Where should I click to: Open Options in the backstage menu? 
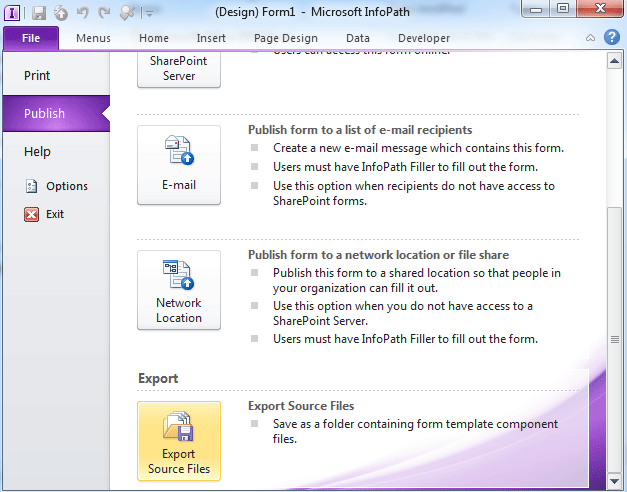click(x=56, y=186)
